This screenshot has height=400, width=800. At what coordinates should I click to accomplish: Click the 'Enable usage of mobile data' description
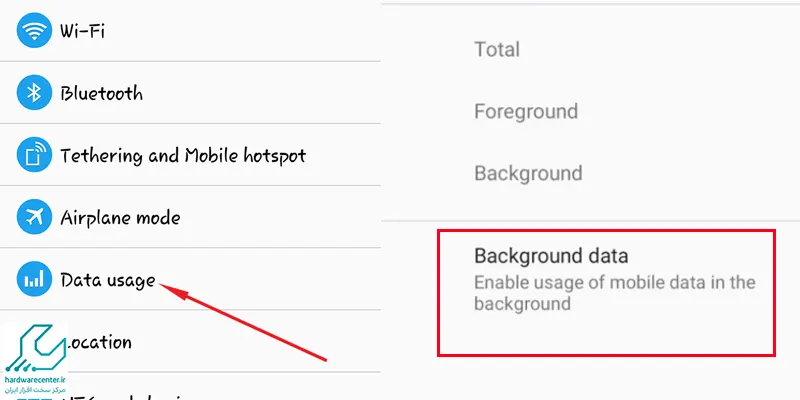[x=614, y=293]
